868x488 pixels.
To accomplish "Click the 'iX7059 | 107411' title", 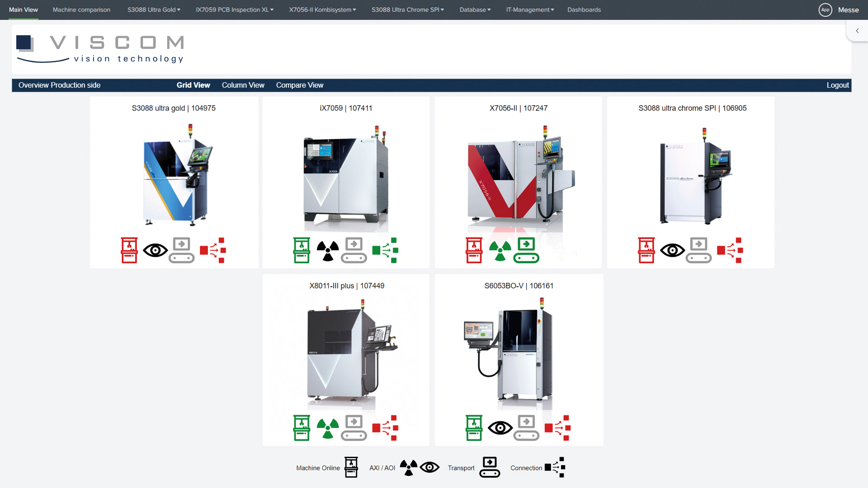I will point(346,108).
